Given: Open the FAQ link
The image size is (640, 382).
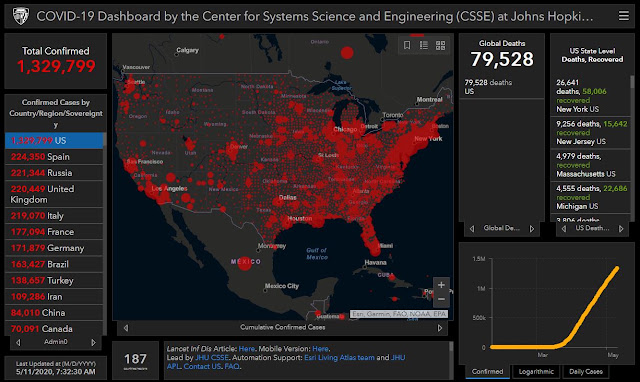Looking at the screenshot, I should 232,366.
